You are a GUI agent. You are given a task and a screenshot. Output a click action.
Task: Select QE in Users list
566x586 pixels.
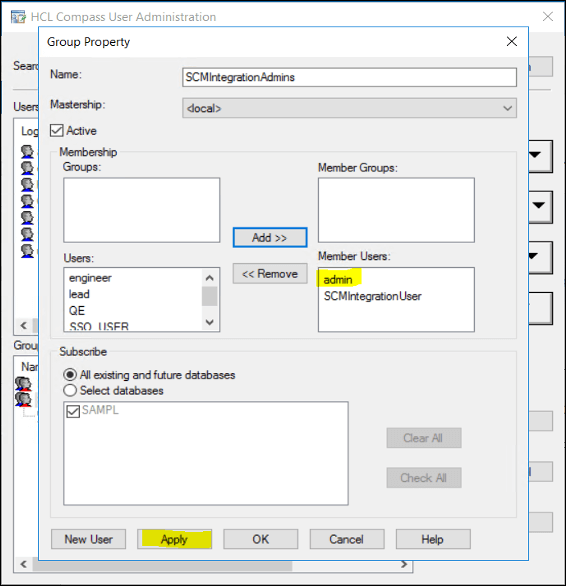77,311
